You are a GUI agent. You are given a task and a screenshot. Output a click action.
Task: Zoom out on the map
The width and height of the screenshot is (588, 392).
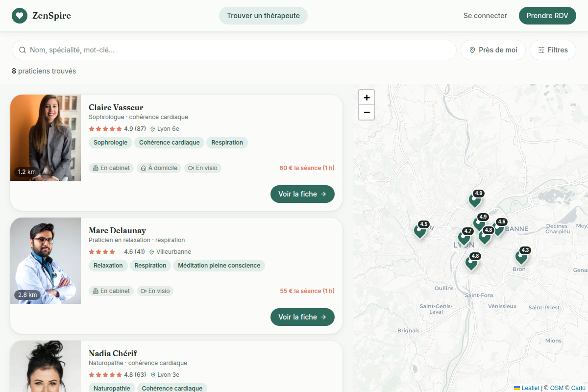tap(367, 112)
